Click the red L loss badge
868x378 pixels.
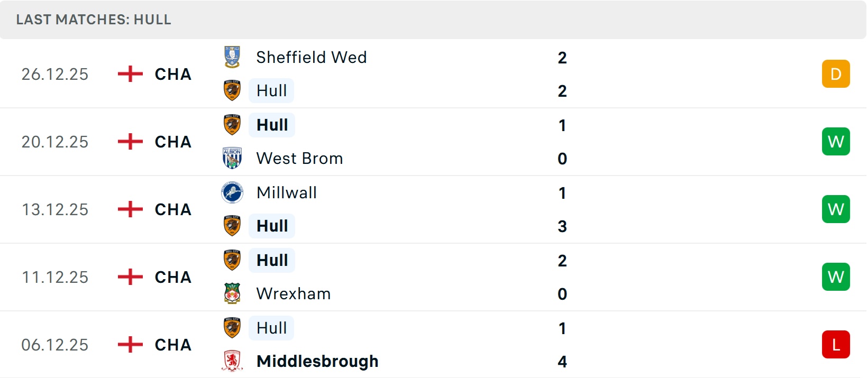tap(836, 345)
